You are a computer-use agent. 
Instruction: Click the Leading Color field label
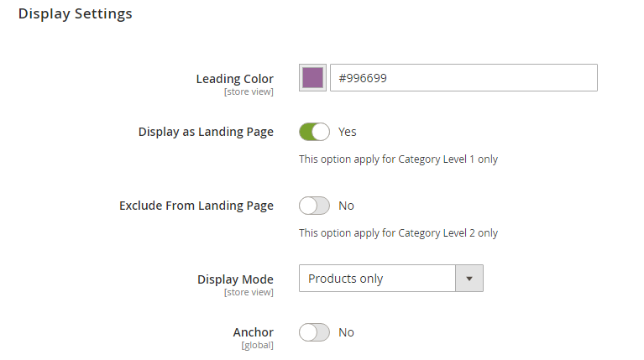(x=234, y=79)
